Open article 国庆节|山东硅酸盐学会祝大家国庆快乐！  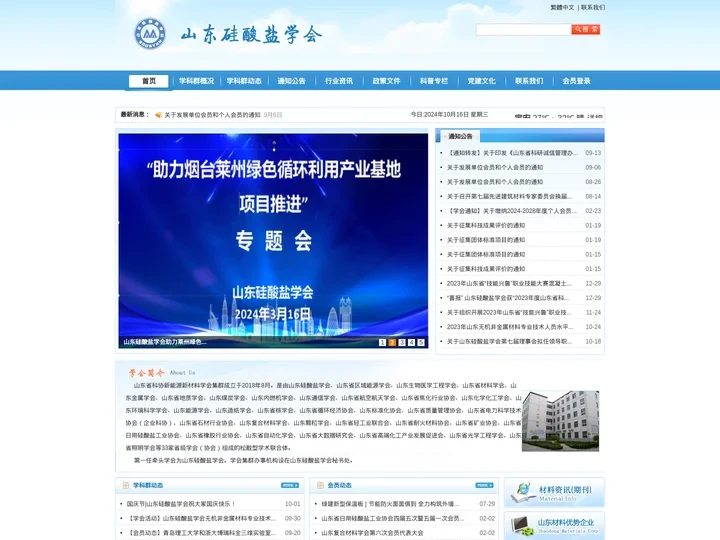(181, 504)
